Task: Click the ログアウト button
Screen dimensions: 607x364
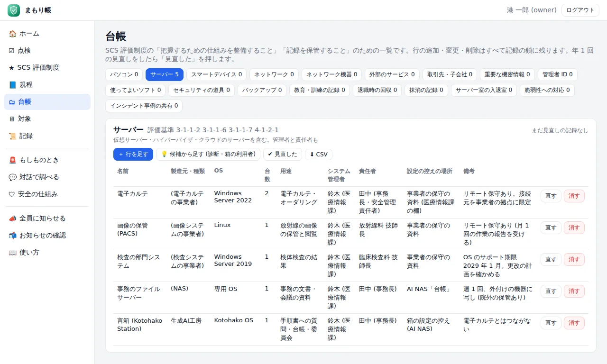Action: (580, 10)
